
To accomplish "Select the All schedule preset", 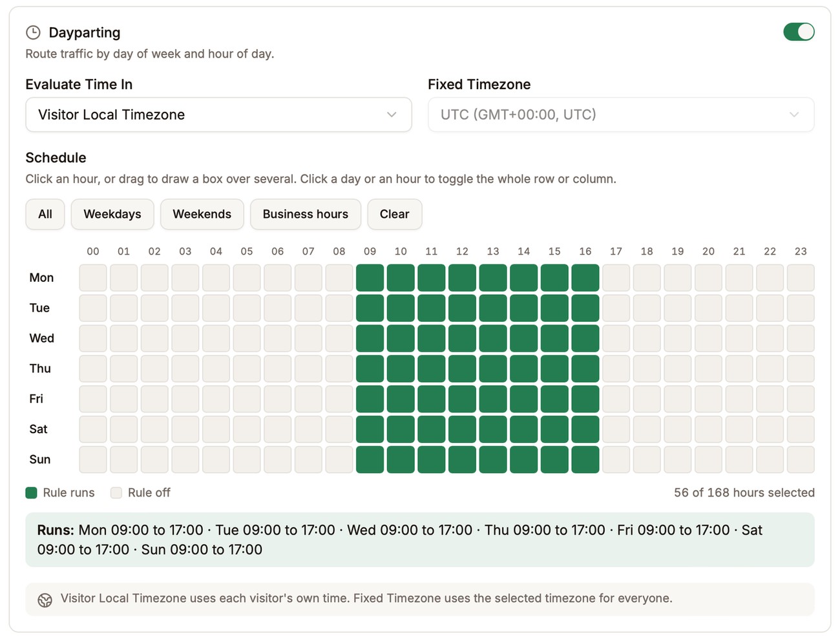I will coord(45,214).
